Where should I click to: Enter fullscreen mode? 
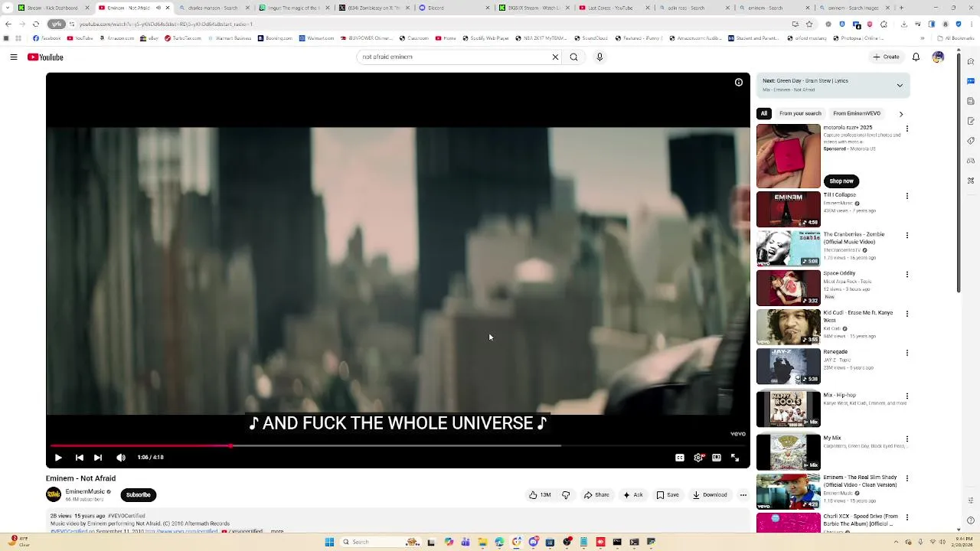click(735, 458)
